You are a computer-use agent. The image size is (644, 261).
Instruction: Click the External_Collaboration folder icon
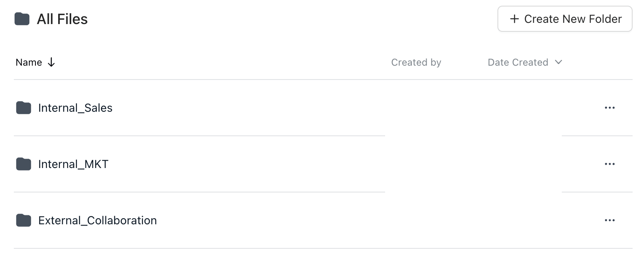click(24, 220)
